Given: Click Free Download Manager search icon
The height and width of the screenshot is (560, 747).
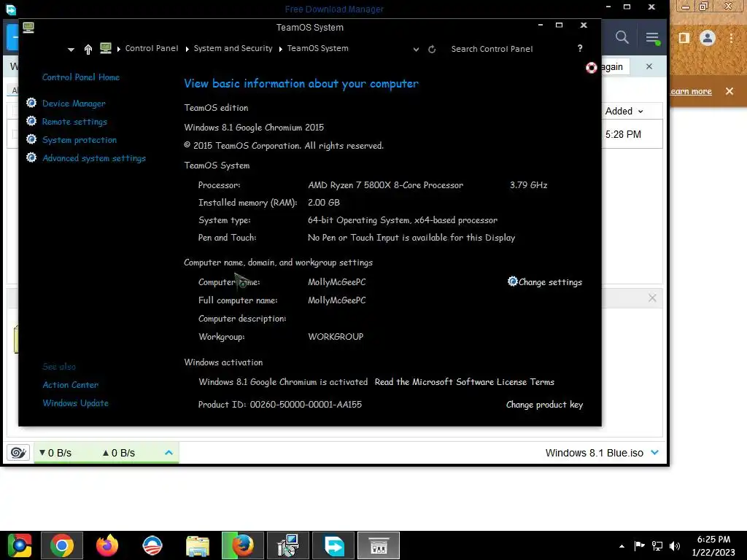Looking at the screenshot, I should (622, 37).
